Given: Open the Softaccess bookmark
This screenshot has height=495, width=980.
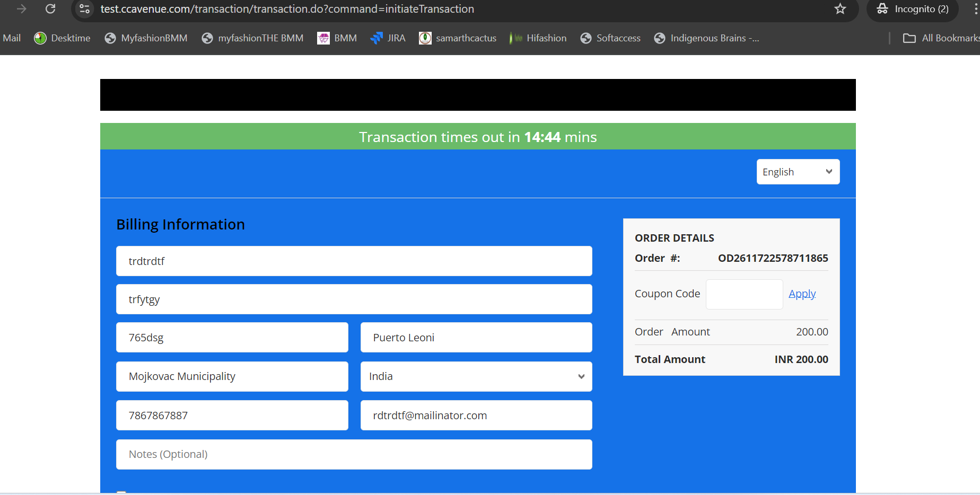Looking at the screenshot, I should (610, 38).
